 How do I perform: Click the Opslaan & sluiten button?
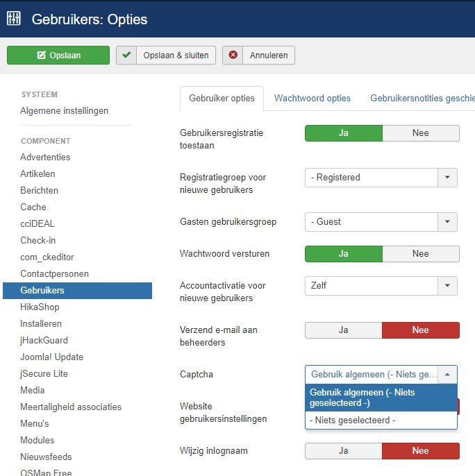[x=166, y=56]
